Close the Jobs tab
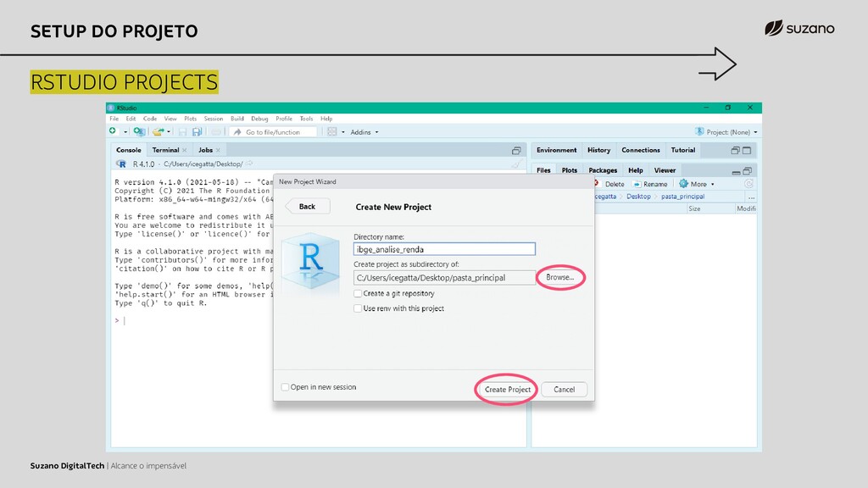 click(218, 150)
